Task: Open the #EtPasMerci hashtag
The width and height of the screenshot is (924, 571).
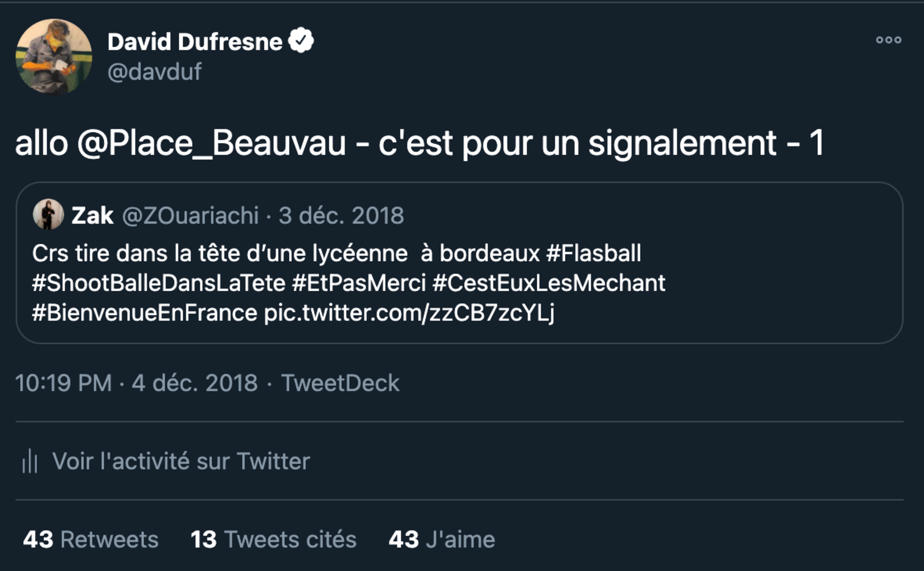Action: point(359,283)
